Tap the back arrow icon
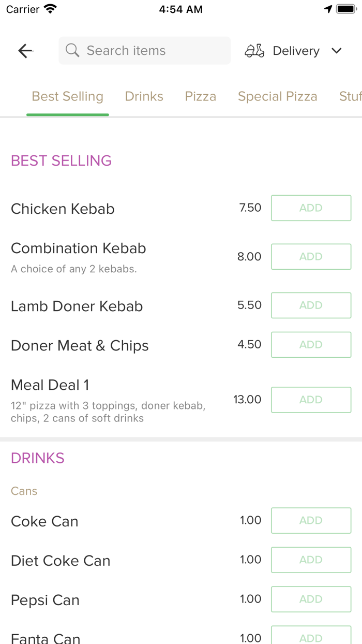 (25, 51)
